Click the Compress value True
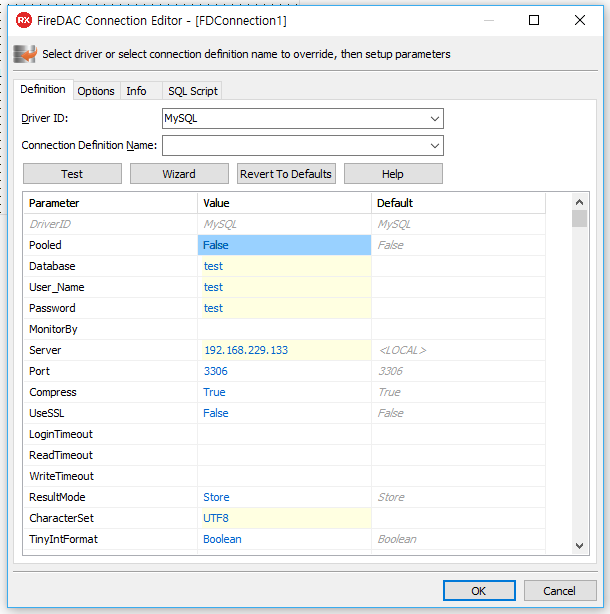This screenshot has width=610, height=614. (284, 392)
